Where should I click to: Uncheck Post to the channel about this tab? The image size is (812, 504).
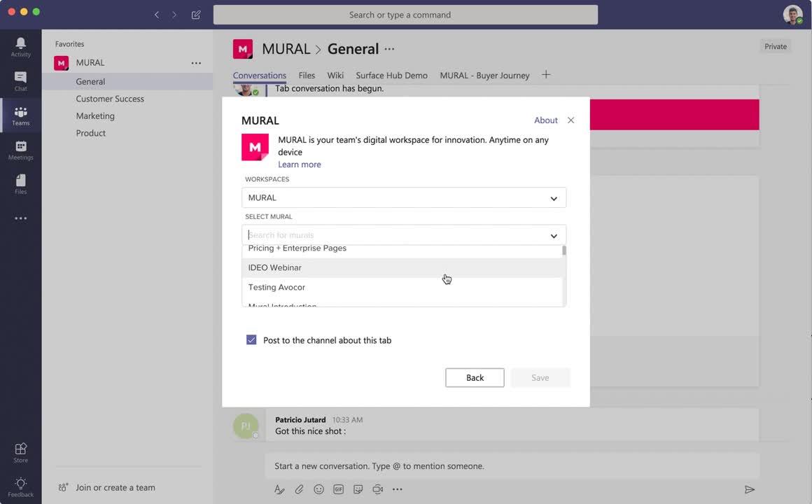click(251, 339)
